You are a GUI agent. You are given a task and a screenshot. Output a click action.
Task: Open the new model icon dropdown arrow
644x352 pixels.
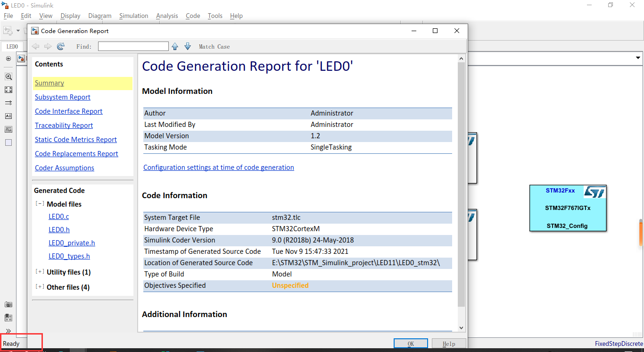(18, 31)
